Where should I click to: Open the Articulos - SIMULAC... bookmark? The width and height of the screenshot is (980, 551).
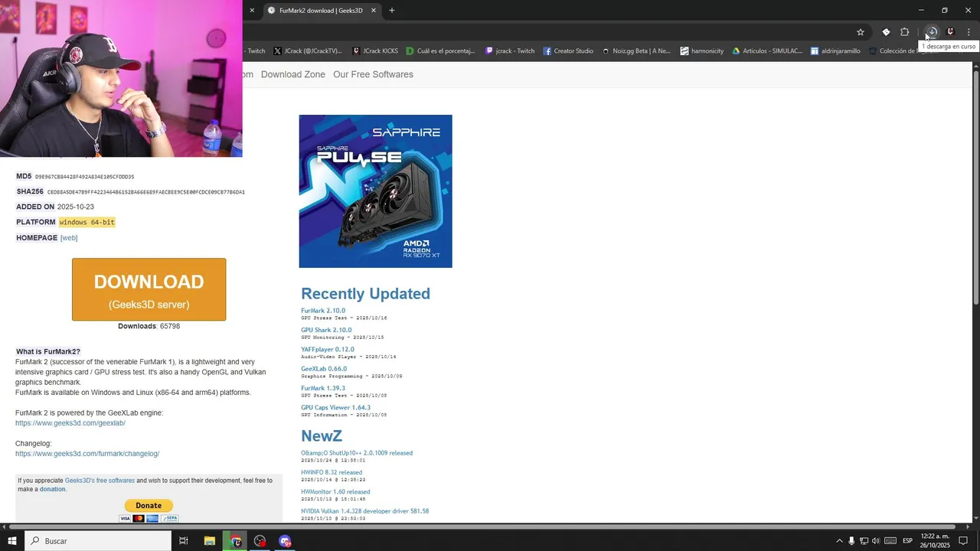pos(767,51)
